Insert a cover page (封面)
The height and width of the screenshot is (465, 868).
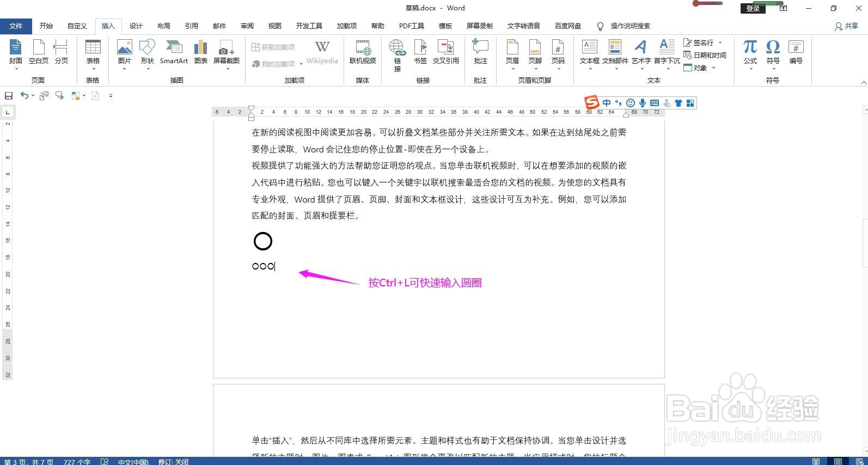point(16,54)
